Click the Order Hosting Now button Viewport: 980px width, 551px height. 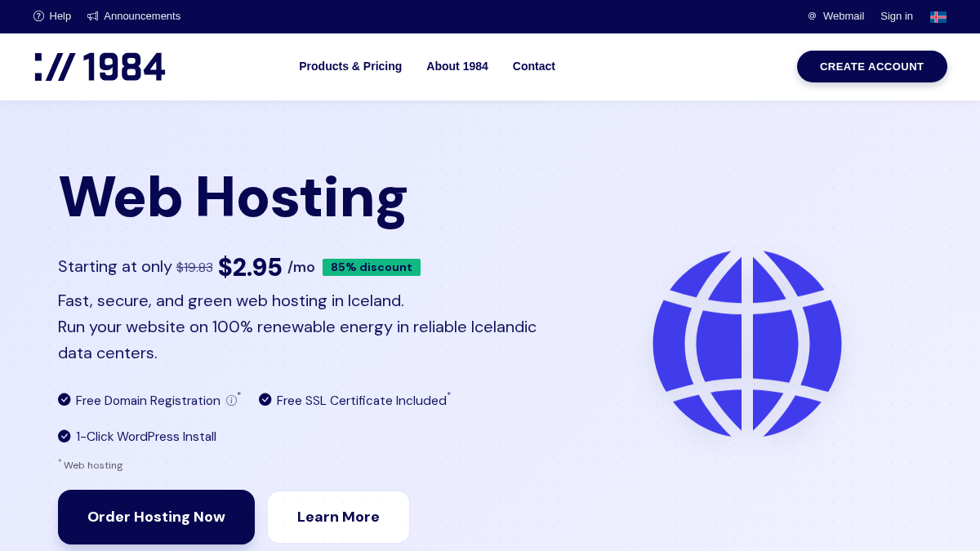pyautogui.click(x=156, y=517)
